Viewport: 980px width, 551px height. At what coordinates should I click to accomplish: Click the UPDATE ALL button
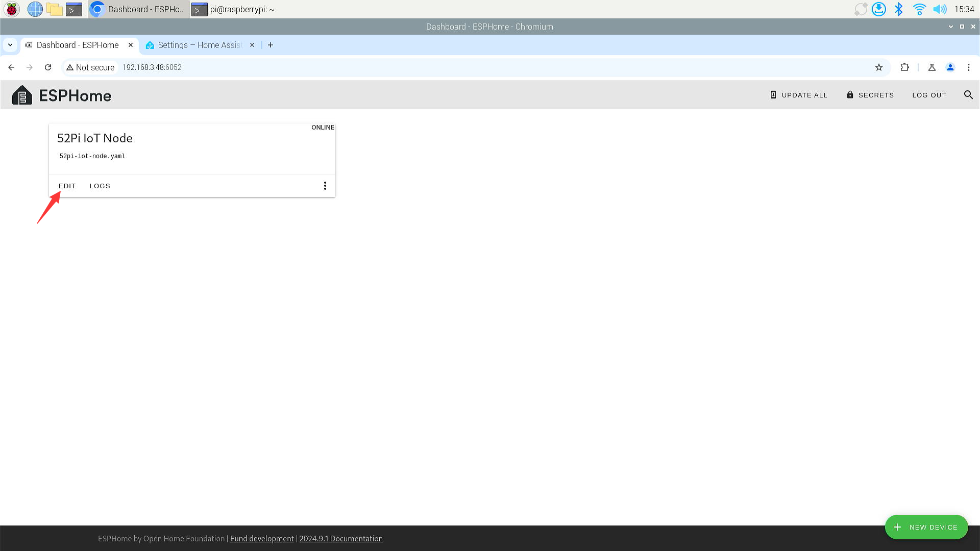(x=799, y=95)
